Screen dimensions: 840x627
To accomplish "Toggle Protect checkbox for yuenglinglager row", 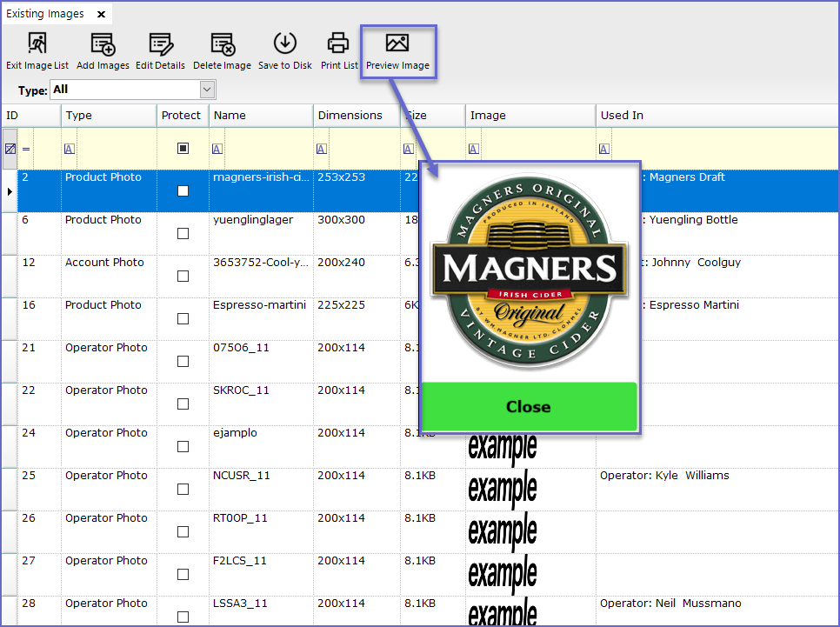I will [x=183, y=234].
